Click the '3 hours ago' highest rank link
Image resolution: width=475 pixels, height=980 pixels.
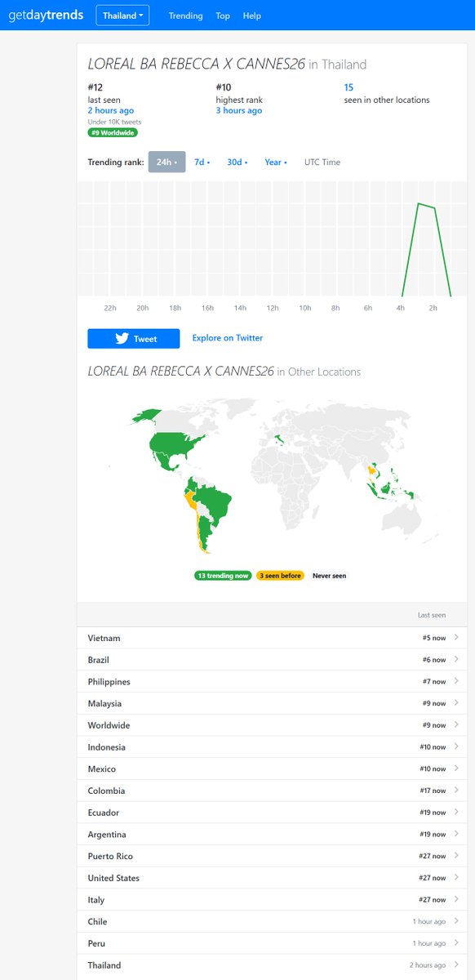tap(239, 110)
